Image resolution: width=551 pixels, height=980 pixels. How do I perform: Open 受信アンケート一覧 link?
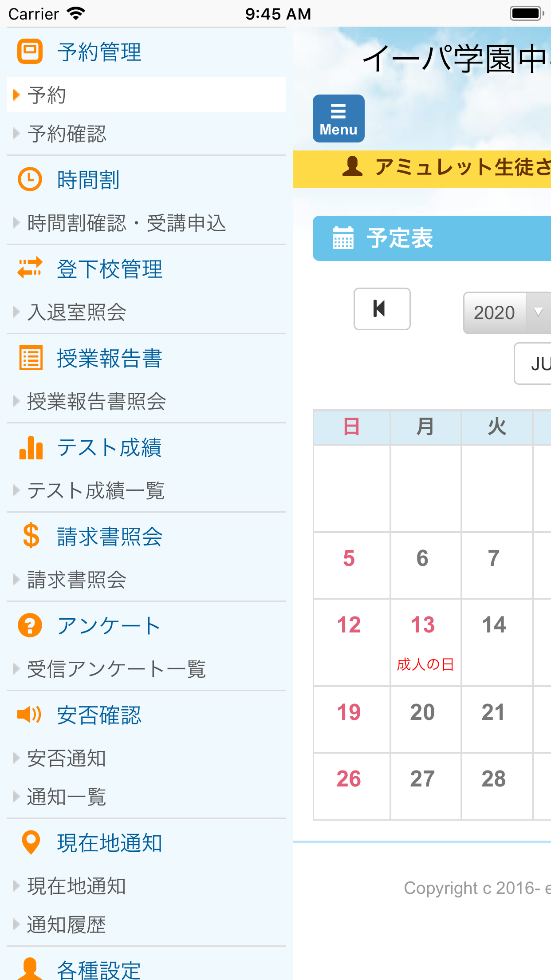pyautogui.click(x=116, y=669)
